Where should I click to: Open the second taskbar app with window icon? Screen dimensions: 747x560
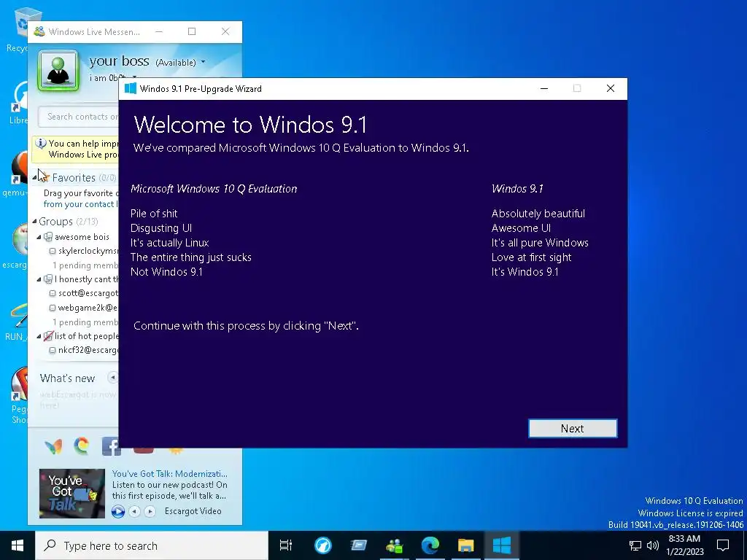tap(359, 545)
